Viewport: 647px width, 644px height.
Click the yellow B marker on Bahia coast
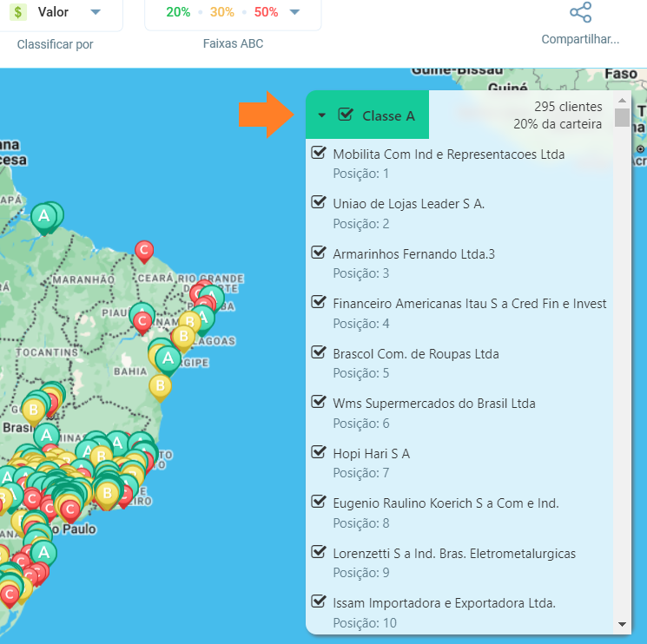point(160,388)
